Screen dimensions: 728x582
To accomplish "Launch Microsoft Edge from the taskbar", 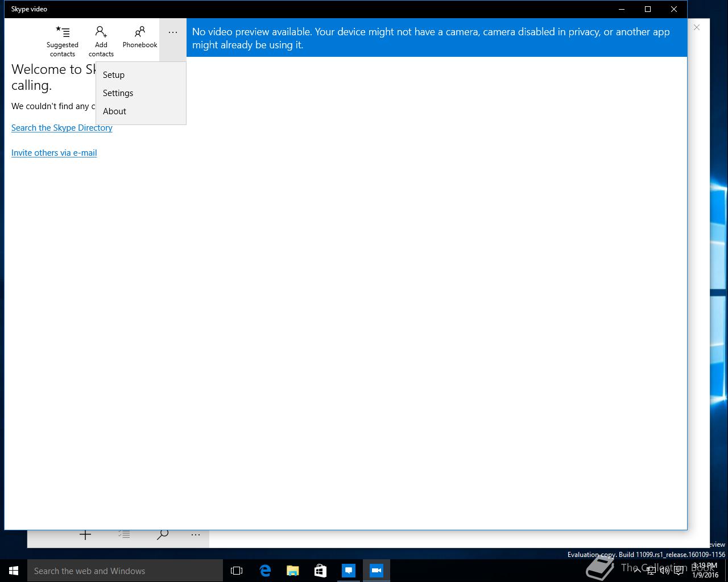I will [x=265, y=571].
